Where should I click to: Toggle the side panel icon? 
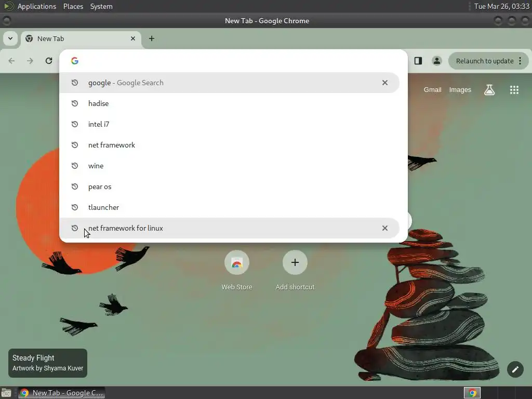click(418, 61)
